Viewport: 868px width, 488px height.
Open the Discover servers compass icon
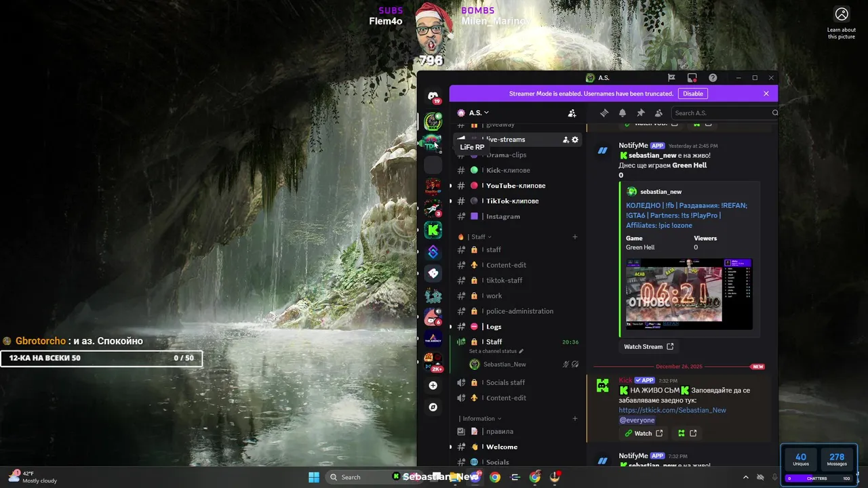point(433,407)
